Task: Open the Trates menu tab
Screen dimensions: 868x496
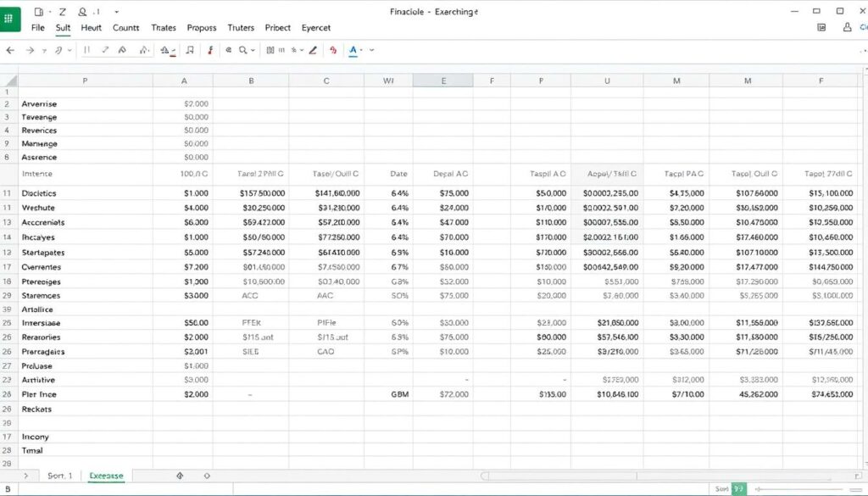Action: pyautogui.click(x=164, y=28)
